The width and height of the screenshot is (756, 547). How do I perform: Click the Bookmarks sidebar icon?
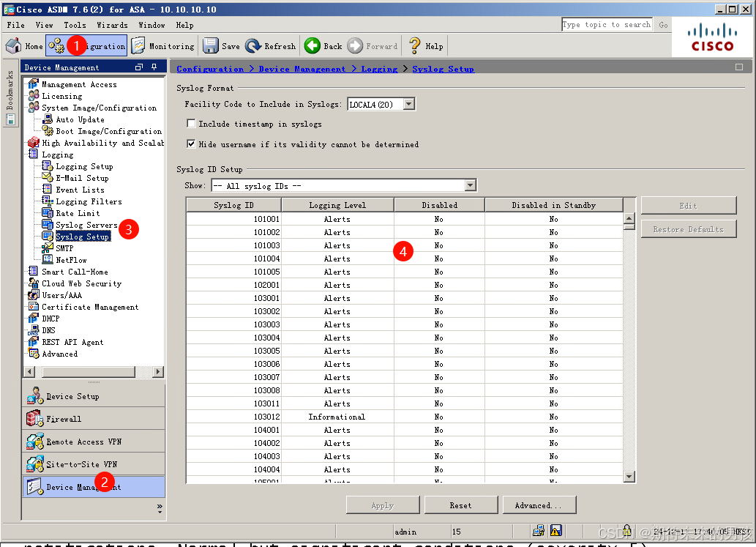10,119
